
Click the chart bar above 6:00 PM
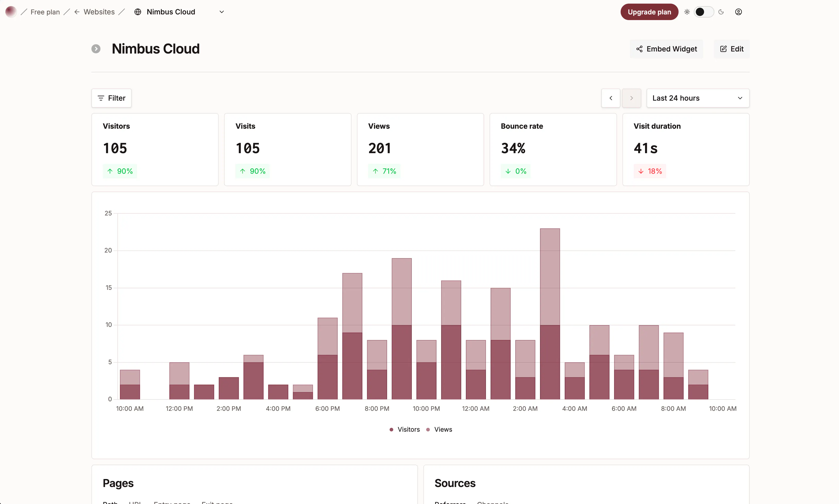click(x=328, y=358)
